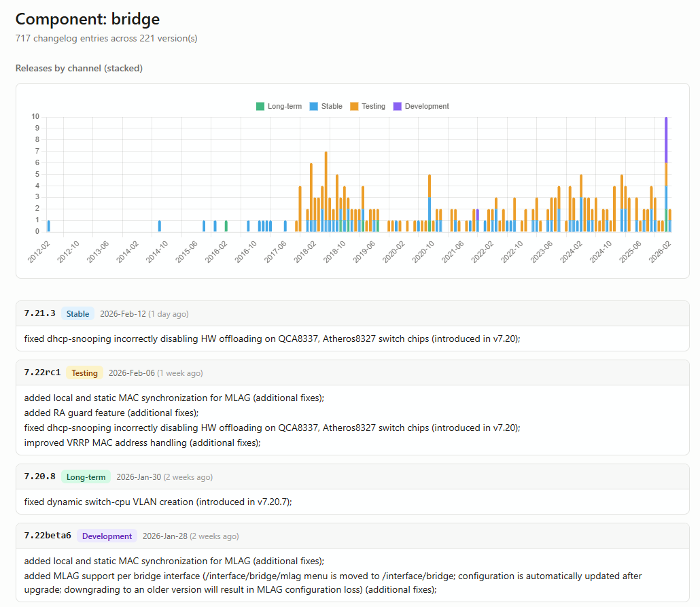Click the date '2026-Jan-30 (2 weeks ago)'
700x607 pixels.
click(164, 477)
